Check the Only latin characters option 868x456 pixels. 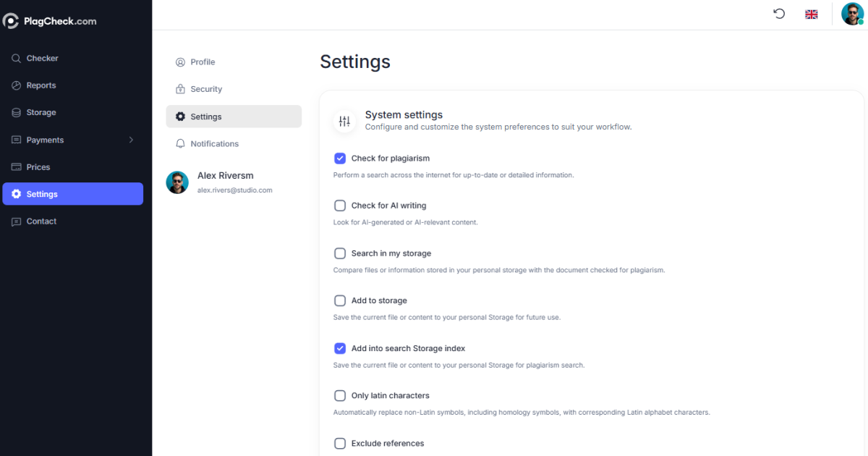coord(340,395)
